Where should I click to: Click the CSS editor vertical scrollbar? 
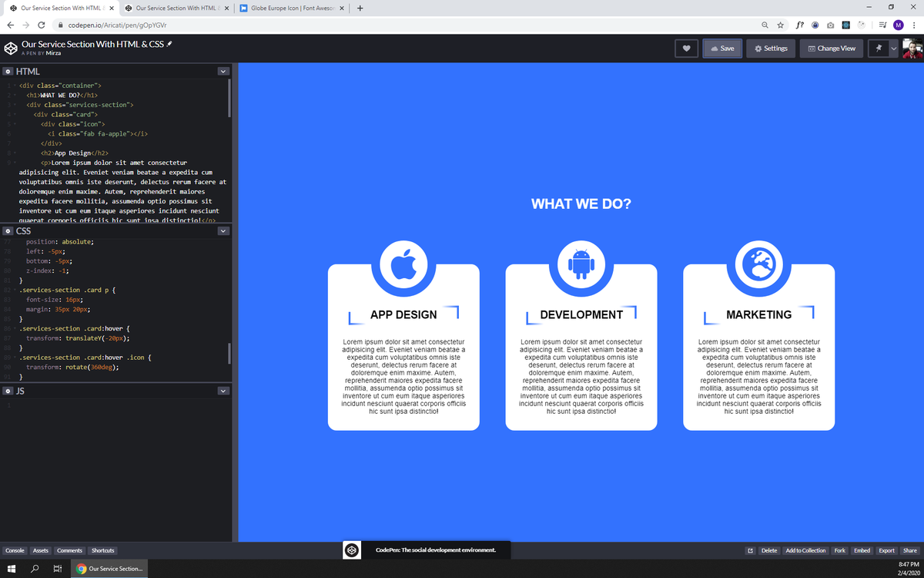(229, 353)
